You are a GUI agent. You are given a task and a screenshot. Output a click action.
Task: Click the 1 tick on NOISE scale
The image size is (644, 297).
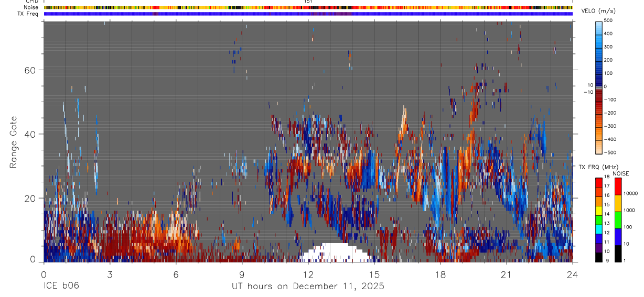pyautogui.click(x=624, y=260)
